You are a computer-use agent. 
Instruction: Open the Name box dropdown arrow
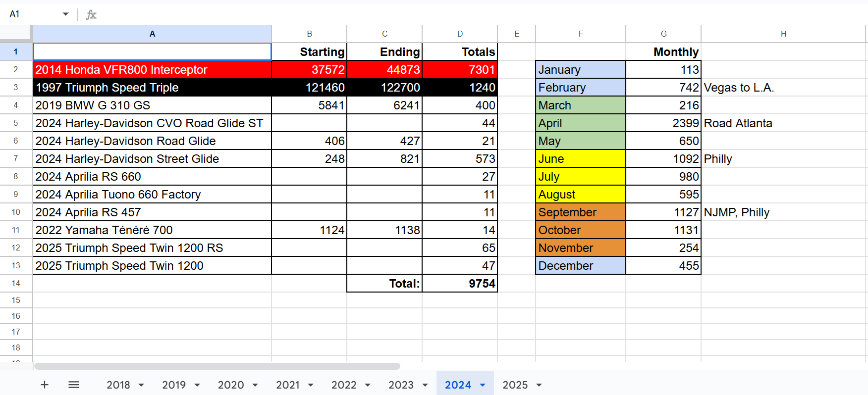(65, 14)
